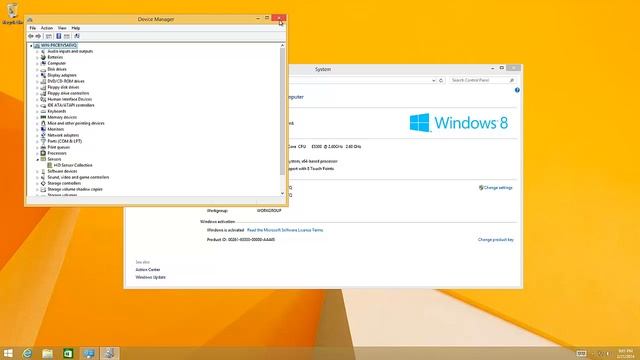Click the Disk drives category icon
The width and height of the screenshot is (640, 360).
coord(43,69)
